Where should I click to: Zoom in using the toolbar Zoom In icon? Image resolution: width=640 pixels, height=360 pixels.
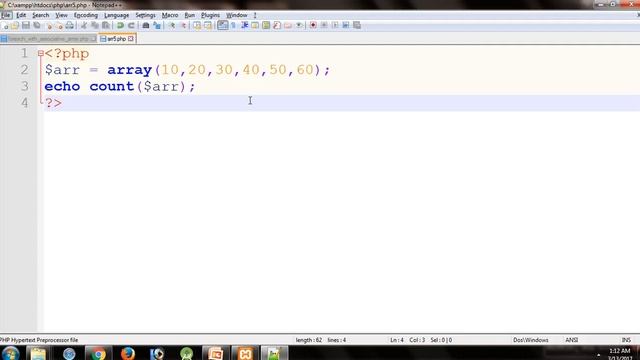coord(172,25)
